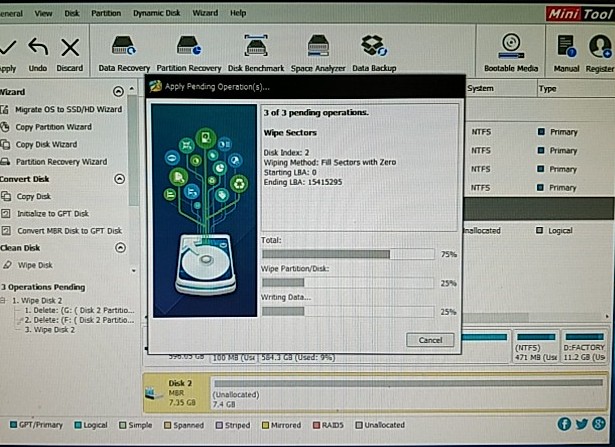Viewport: 615px width, 447px height.
Task: Launch Disk Benchmark tool
Action: (255, 48)
